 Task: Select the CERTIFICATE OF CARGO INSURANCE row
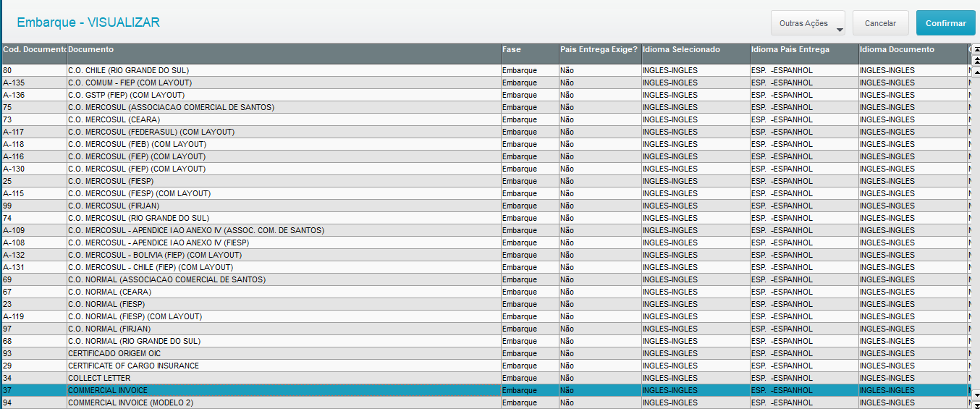tap(485, 366)
